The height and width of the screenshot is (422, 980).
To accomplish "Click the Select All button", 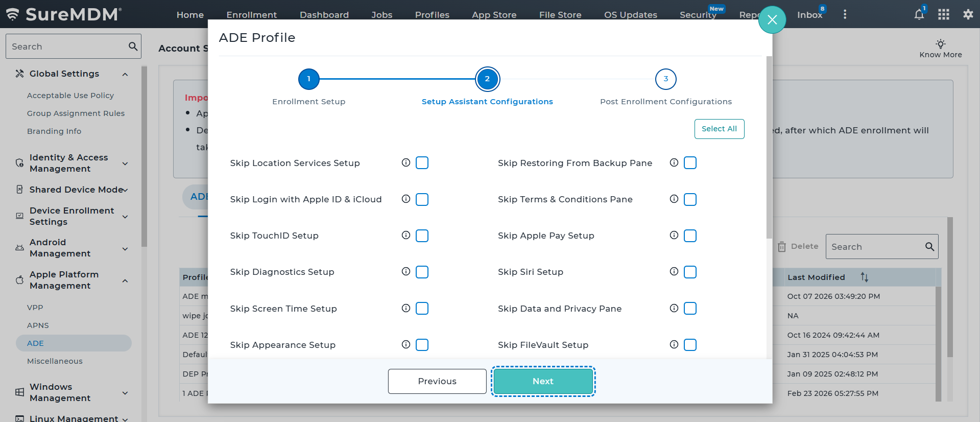I will click(x=719, y=129).
